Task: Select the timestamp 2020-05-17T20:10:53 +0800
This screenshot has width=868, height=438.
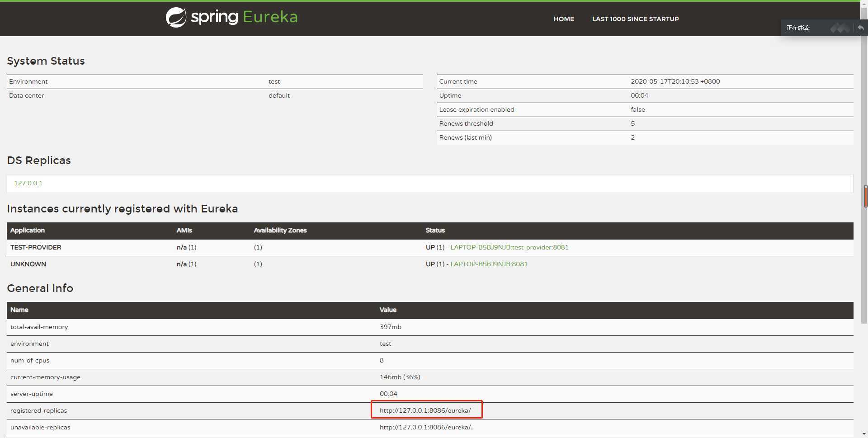Action: [x=675, y=81]
